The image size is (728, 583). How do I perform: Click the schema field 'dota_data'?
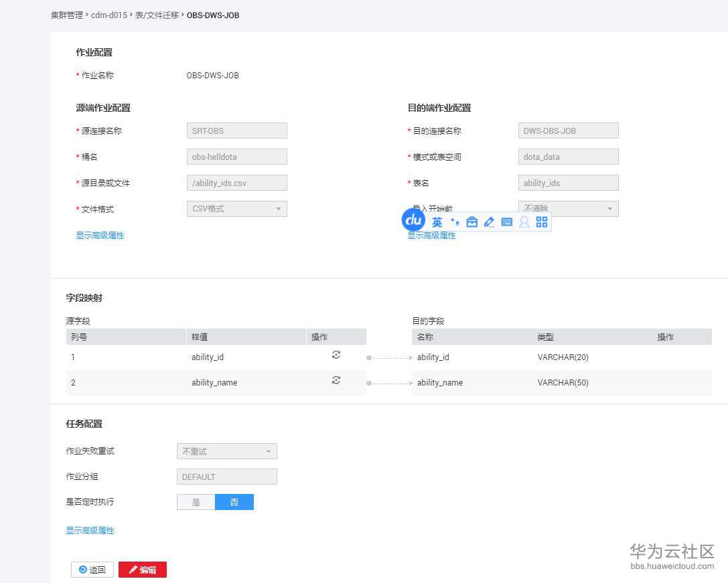tap(569, 157)
